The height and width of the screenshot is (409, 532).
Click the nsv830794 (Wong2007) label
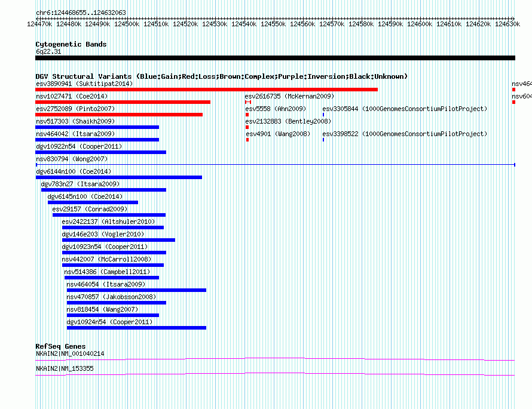[x=72, y=159]
